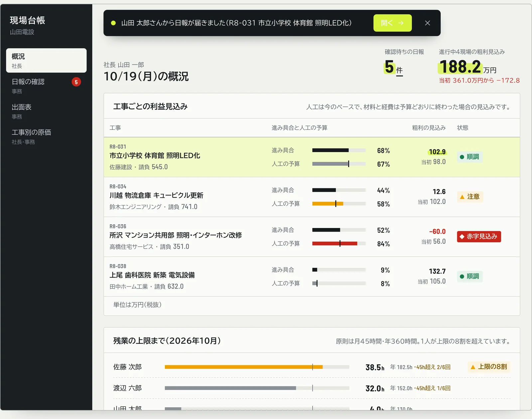Click the 粗利の見込み column header
Viewport: 532px width, 419px height.
click(x=429, y=128)
